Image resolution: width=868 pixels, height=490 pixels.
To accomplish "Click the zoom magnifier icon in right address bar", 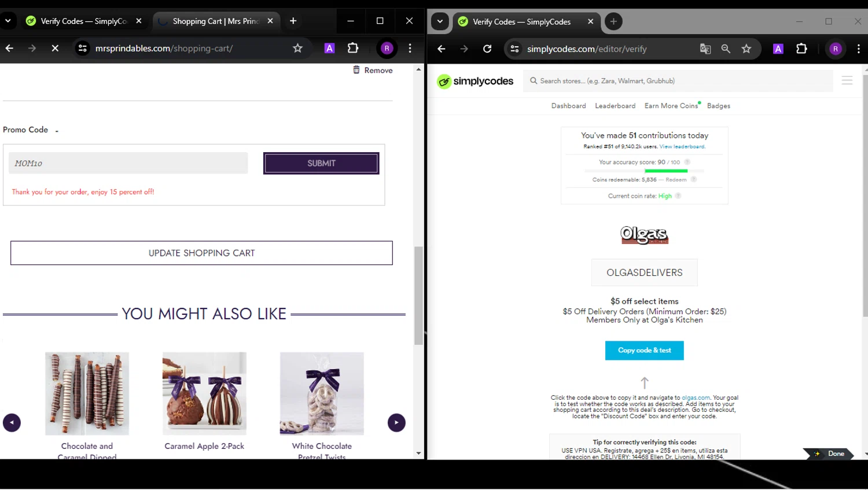I will click(726, 49).
